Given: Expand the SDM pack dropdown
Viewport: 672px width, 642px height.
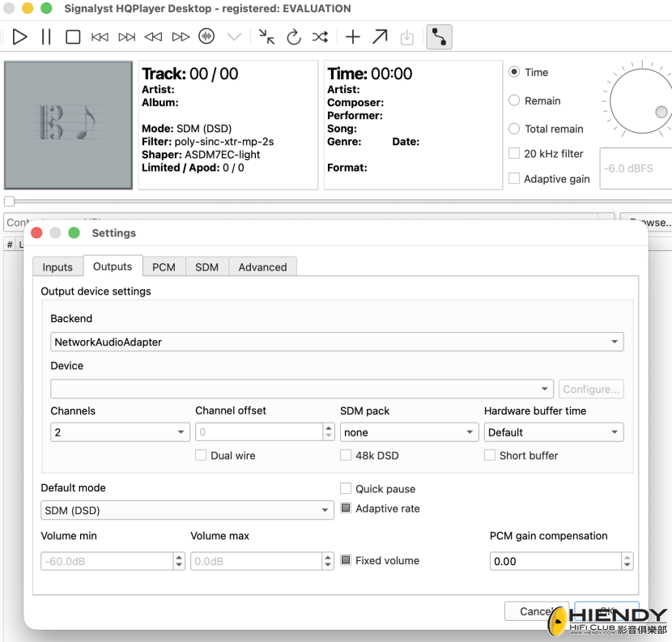Looking at the screenshot, I should tap(410, 432).
